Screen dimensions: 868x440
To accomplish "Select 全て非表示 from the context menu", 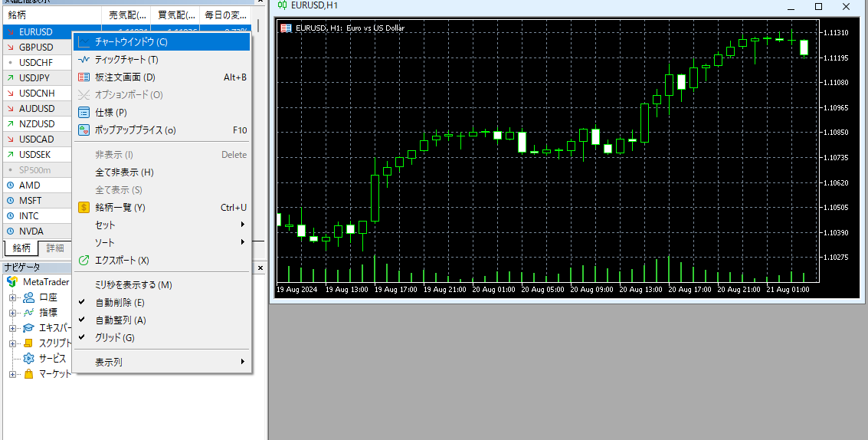I will point(124,172).
